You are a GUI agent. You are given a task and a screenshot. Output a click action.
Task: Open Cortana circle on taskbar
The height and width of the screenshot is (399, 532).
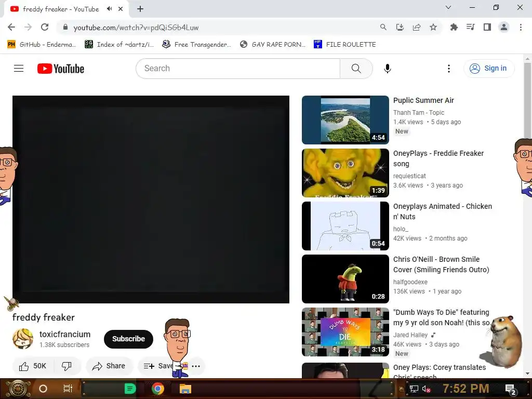pyautogui.click(x=43, y=389)
